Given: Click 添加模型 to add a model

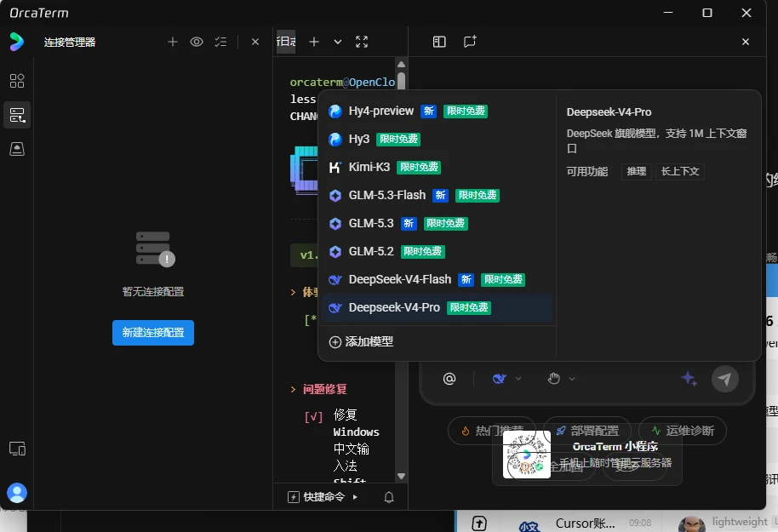Looking at the screenshot, I should (x=361, y=341).
